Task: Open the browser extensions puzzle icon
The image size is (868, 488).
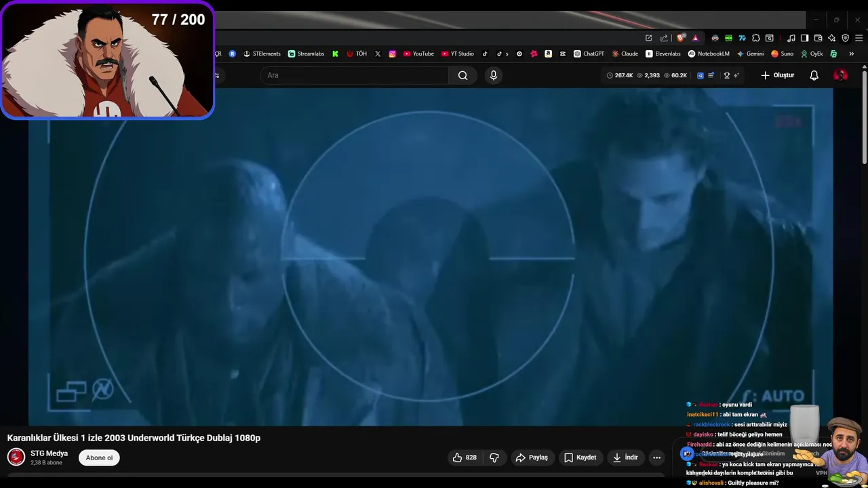Action: pyautogui.click(x=756, y=38)
